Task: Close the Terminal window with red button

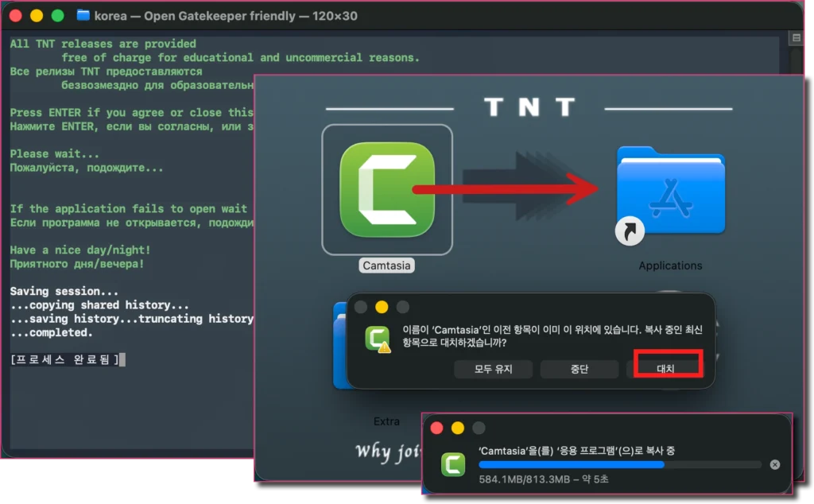Action: [x=16, y=16]
